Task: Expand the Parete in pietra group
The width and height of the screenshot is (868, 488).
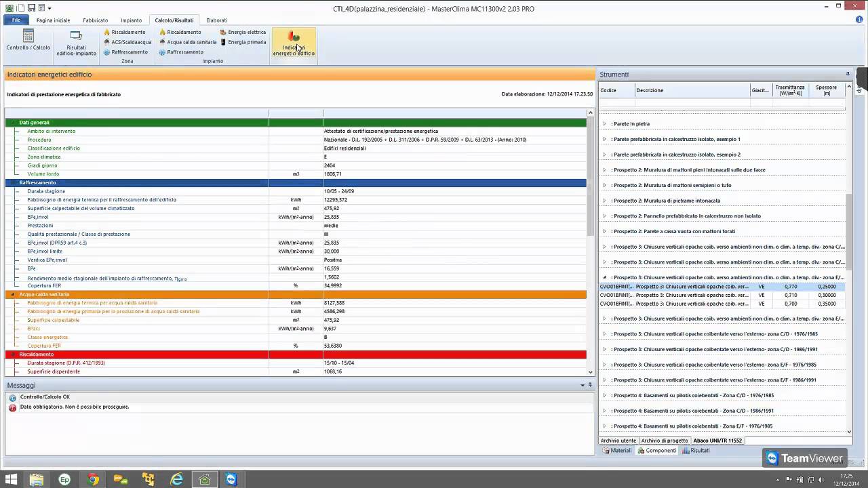Action: click(x=604, y=124)
